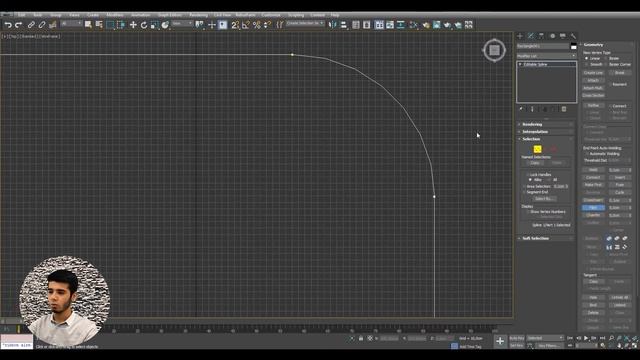Screen dimensions: 640x360
Task: Click the Refine button
Action: [x=593, y=106]
